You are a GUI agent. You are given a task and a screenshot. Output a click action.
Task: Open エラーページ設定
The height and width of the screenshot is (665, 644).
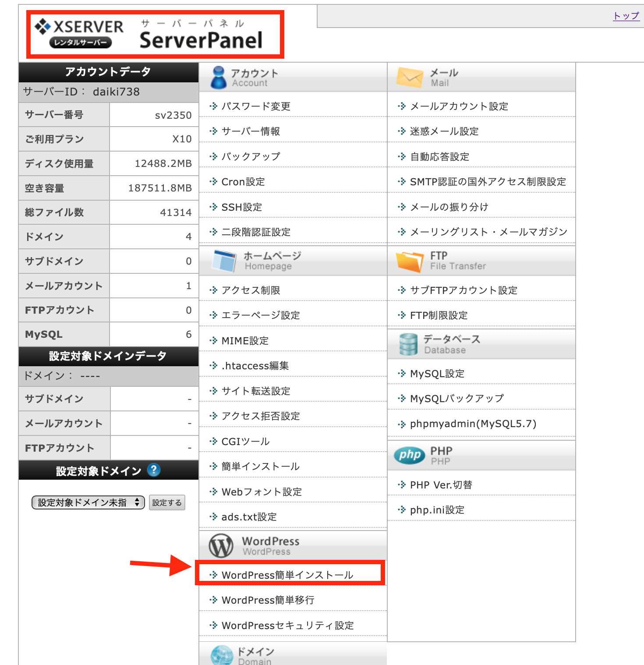[x=261, y=315]
